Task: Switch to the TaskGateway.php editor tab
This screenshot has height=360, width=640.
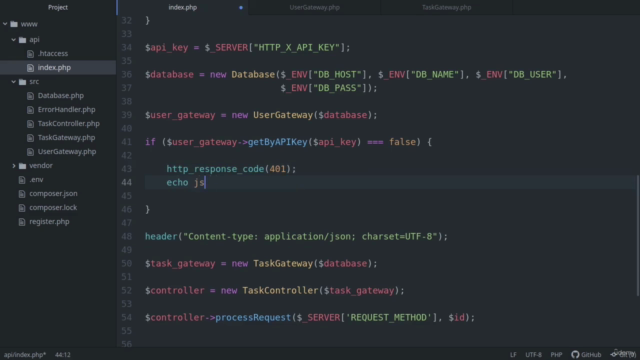Action: [x=447, y=7]
